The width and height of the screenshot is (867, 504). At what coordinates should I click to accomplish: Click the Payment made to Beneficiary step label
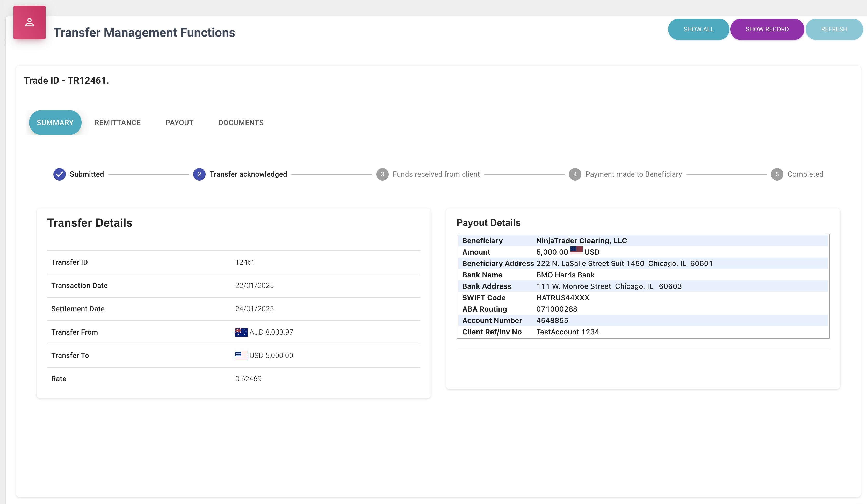633,174
